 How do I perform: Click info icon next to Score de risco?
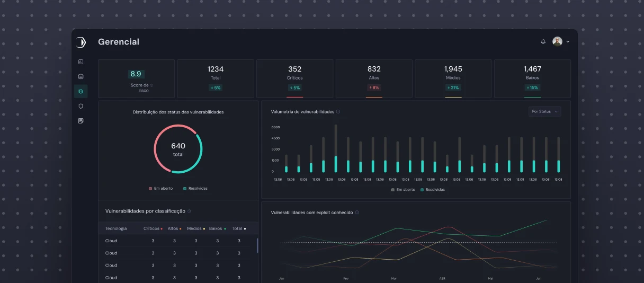coord(151,85)
